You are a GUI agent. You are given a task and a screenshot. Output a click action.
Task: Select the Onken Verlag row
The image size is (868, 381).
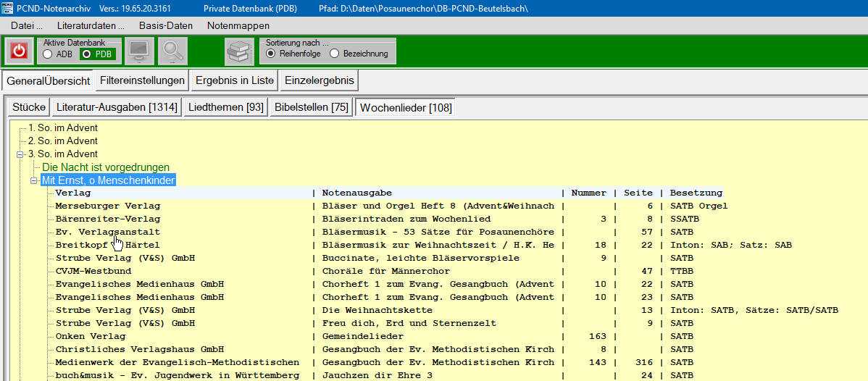pyautogui.click(x=374, y=336)
